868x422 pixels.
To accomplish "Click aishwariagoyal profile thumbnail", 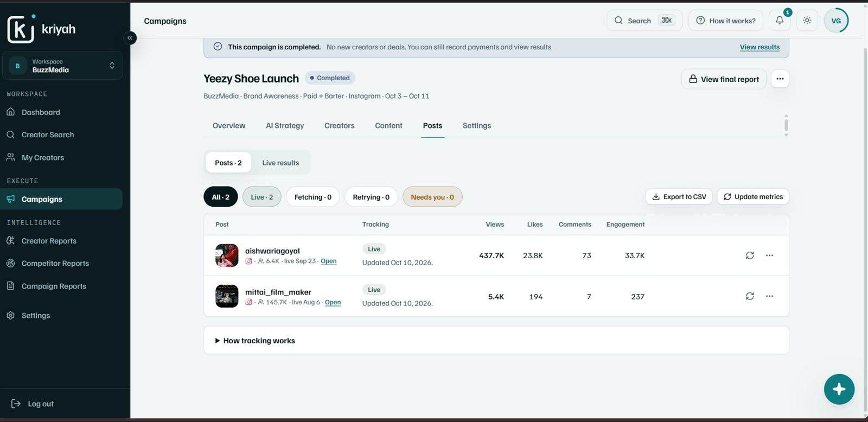I will (227, 255).
